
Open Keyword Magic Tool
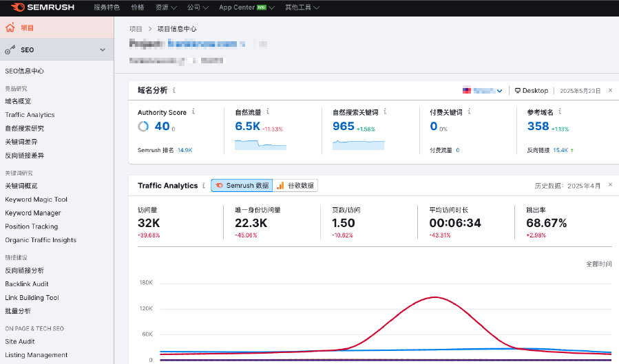pyautogui.click(x=36, y=200)
